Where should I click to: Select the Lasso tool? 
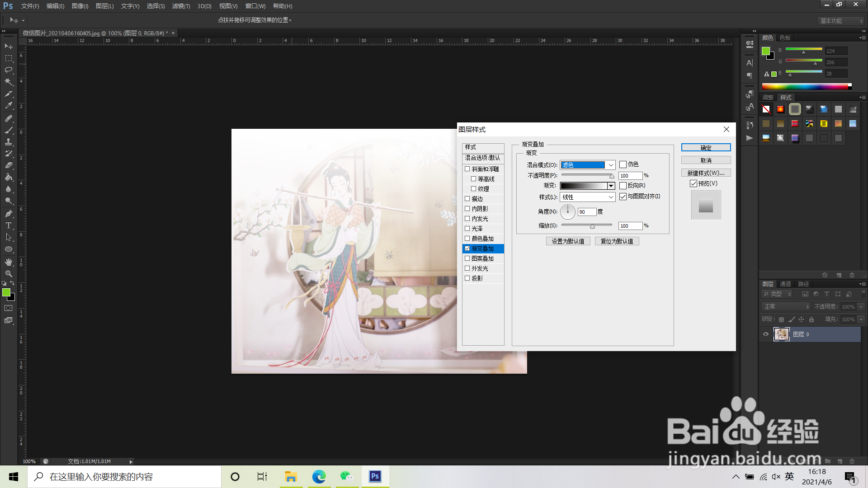pyautogui.click(x=9, y=70)
